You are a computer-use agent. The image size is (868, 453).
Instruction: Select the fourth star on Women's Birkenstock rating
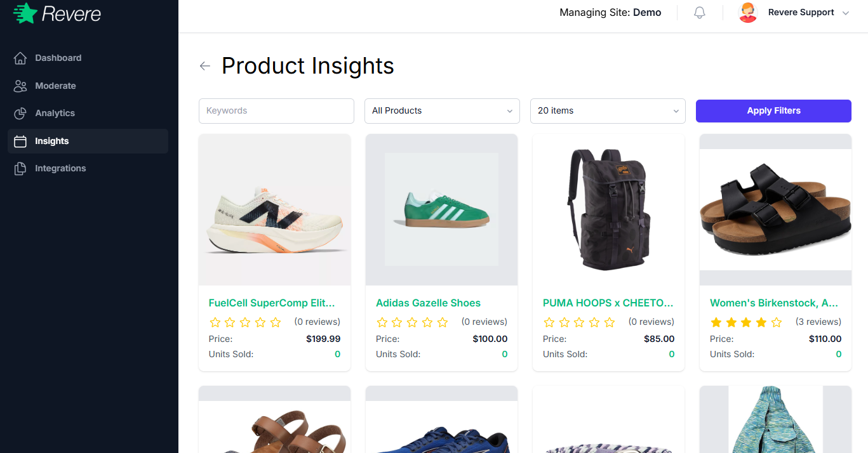pyautogui.click(x=761, y=322)
